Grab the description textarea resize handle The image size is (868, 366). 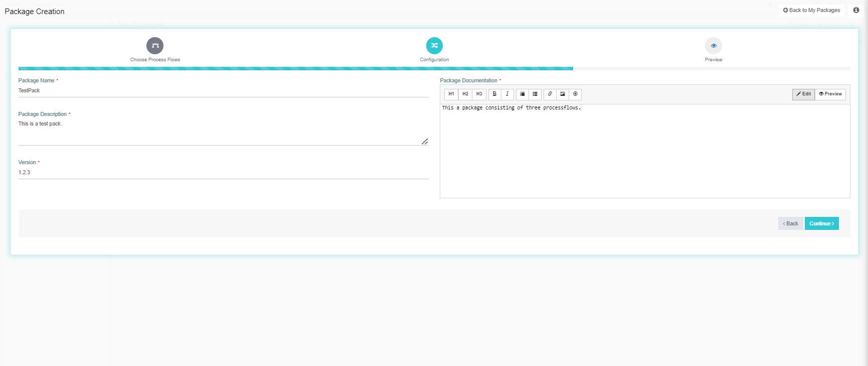(425, 142)
